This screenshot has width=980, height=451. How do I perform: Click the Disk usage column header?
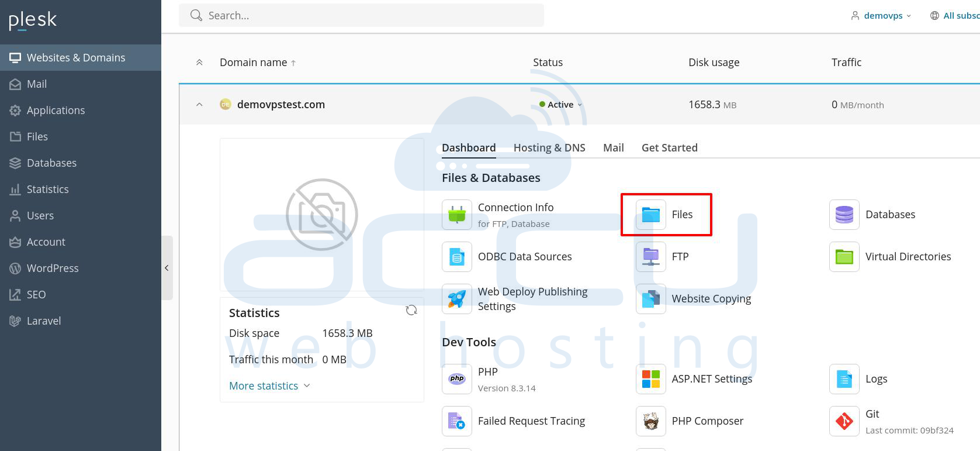coord(714,63)
